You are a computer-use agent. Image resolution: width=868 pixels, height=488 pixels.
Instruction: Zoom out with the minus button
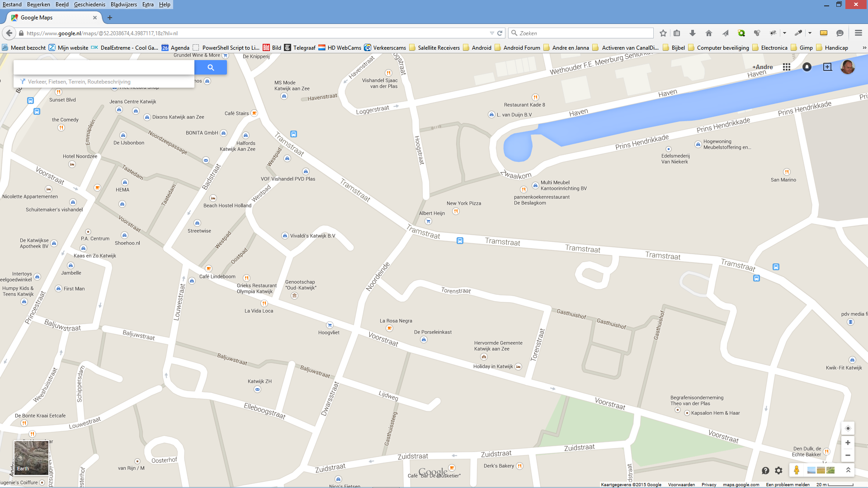tap(848, 455)
